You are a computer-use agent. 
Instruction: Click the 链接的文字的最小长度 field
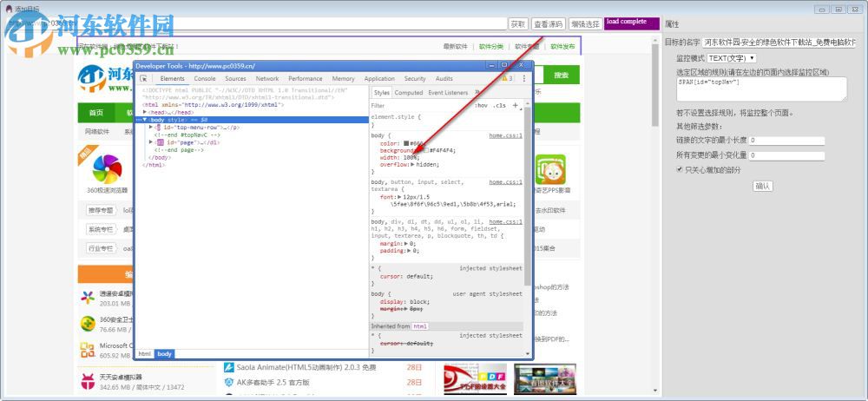[x=787, y=141]
